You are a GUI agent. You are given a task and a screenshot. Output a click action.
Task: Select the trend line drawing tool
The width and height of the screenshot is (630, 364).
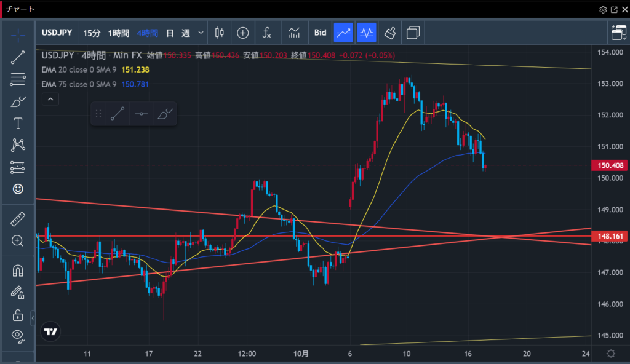click(x=18, y=57)
